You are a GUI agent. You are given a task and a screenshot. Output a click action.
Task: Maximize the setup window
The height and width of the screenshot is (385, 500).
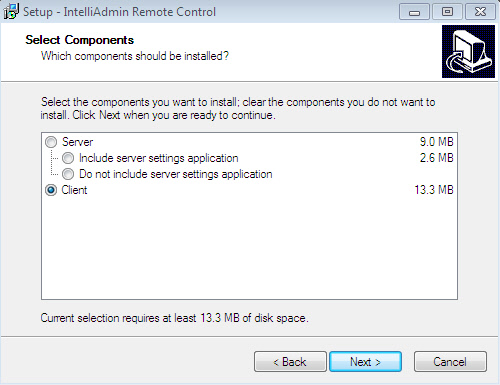tap(447, 12)
